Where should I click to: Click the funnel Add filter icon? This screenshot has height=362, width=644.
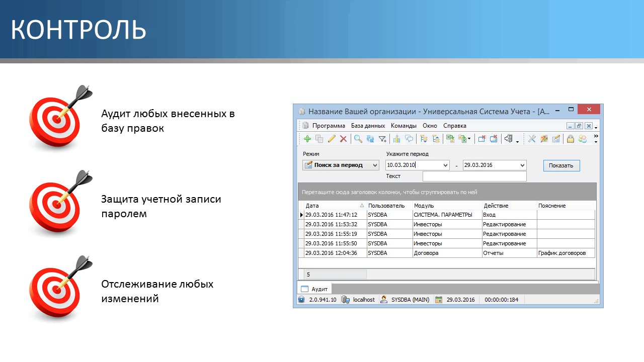tap(382, 139)
